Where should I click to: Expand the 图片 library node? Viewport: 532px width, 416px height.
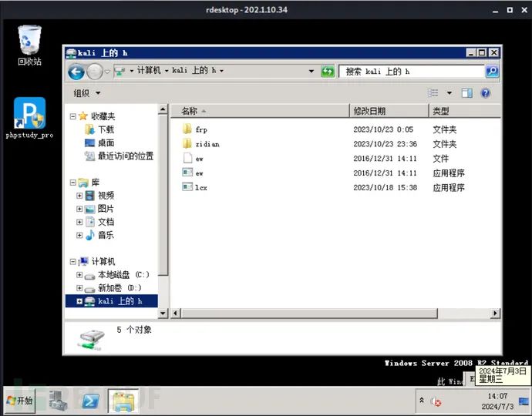pyautogui.click(x=79, y=209)
